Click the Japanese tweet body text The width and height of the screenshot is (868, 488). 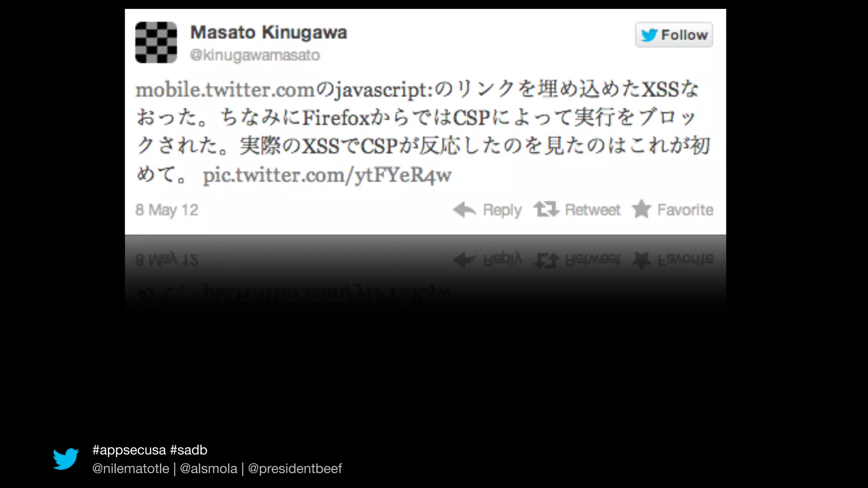[x=423, y=132]
